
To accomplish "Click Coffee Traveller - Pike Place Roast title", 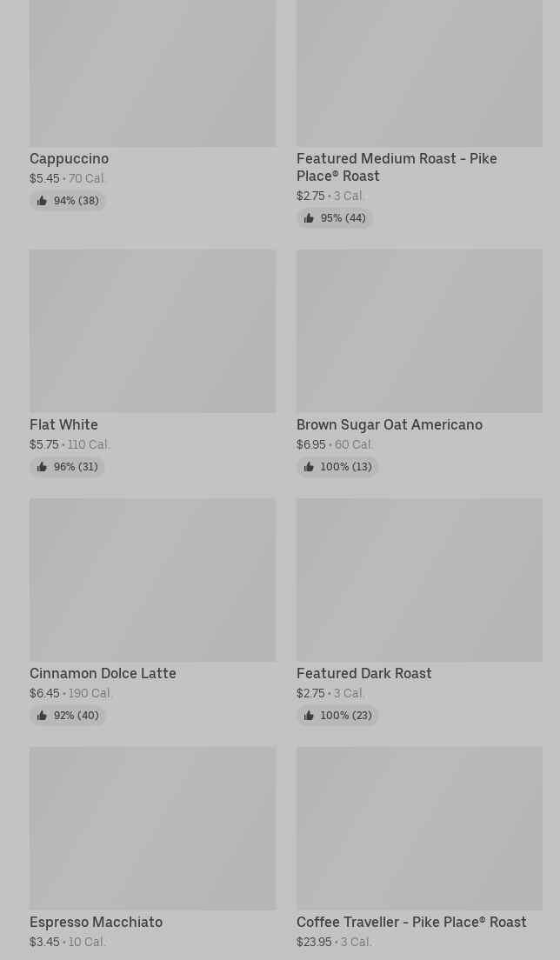I will coord(411,923).
